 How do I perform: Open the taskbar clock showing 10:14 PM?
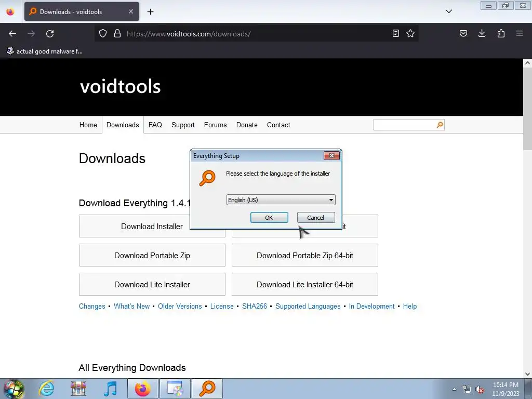(506, 389)
